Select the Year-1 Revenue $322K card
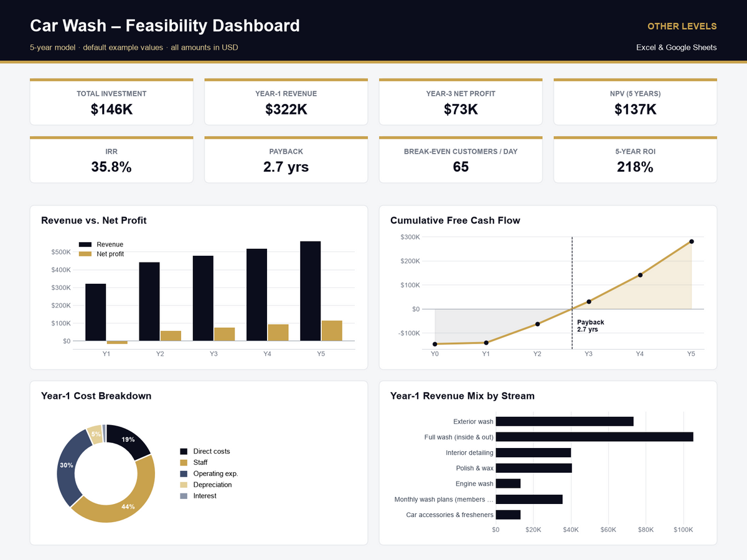Image resolution: width=747 pixels, height=560 pixels. (x=286, y=102)
